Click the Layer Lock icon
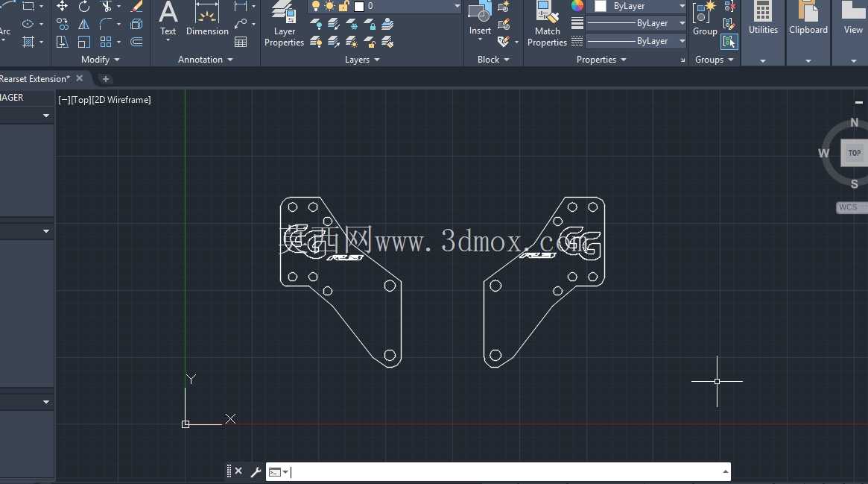The height and width of the screenshot is (484, 868). point(370,24)
